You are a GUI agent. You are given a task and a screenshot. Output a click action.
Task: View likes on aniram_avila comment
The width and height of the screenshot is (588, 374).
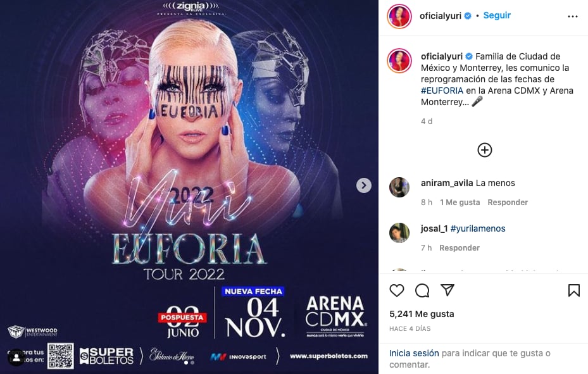click(x=460, y=203)
